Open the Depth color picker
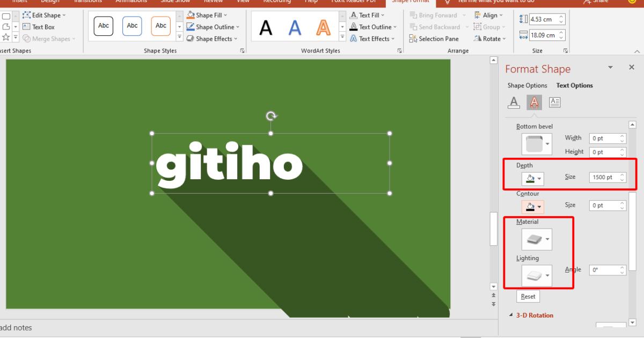The height and width of the screenshot is (338, 644). [x=532, y=178]
